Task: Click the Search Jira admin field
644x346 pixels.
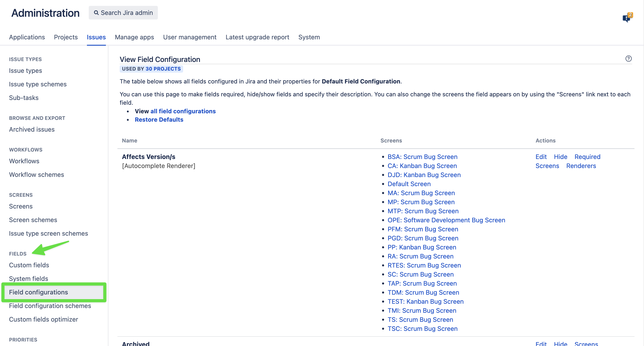Action: (x=123, y=13)
